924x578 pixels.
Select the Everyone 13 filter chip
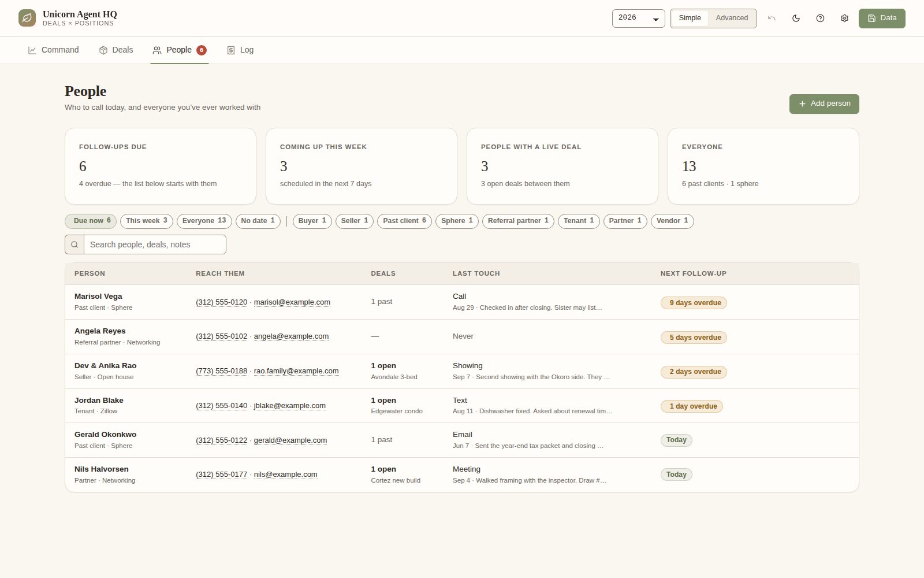[204, 221]
